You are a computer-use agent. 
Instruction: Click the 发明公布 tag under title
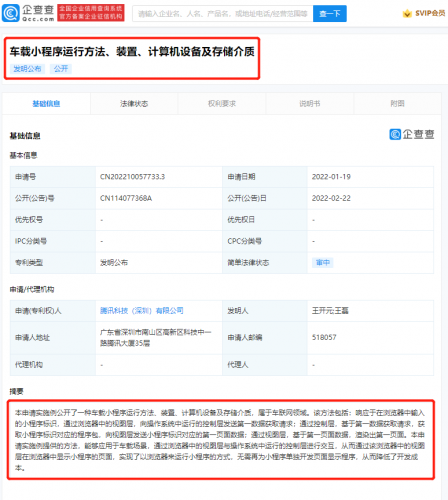point(27,69)
